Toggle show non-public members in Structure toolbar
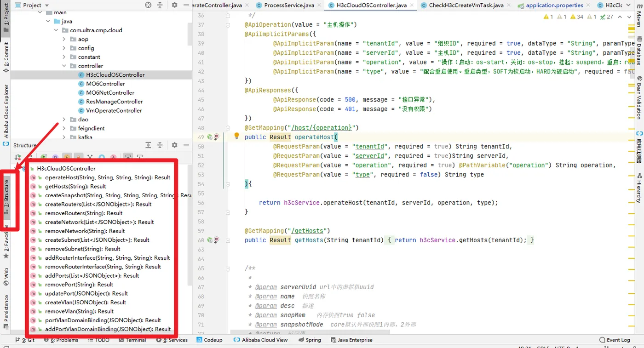 pos(79,157)
